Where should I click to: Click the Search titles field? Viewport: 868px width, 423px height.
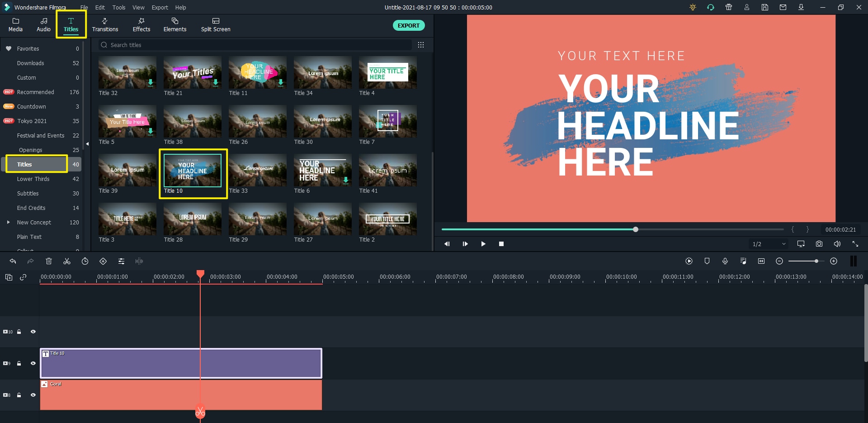point(255,45)
